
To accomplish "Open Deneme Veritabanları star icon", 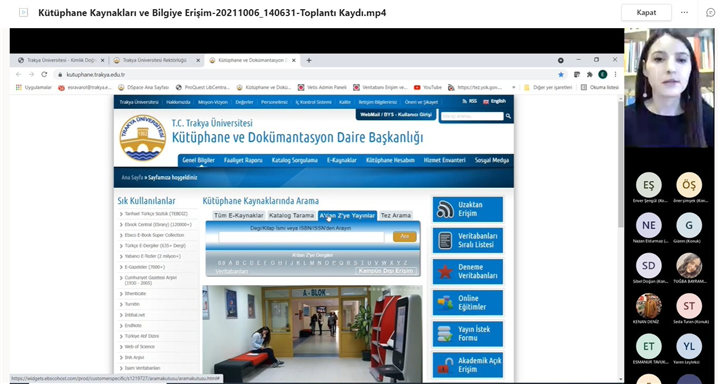I will tap(445, 272).
